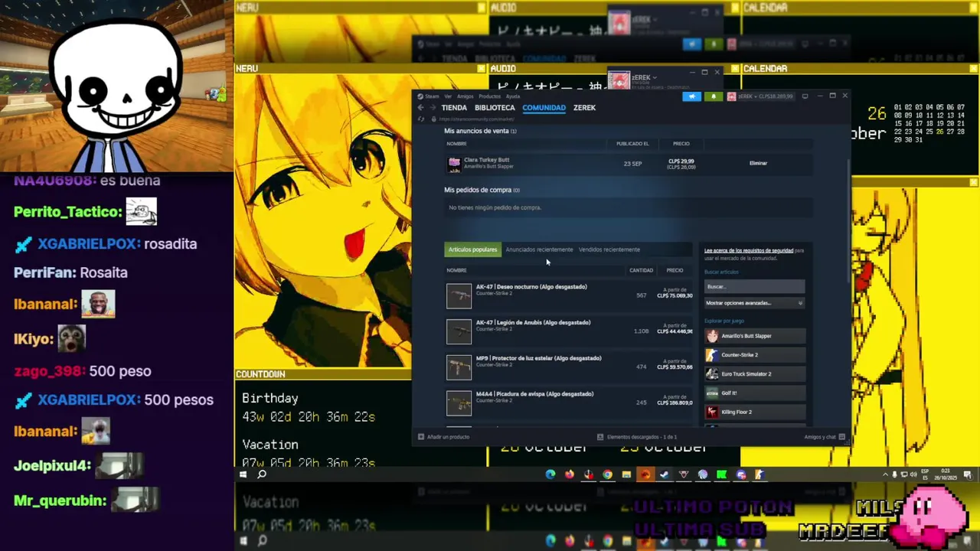Viewport: 980px width, 551px height.
Task: Open Amigos y chat panel
Action: pos(825,437)
